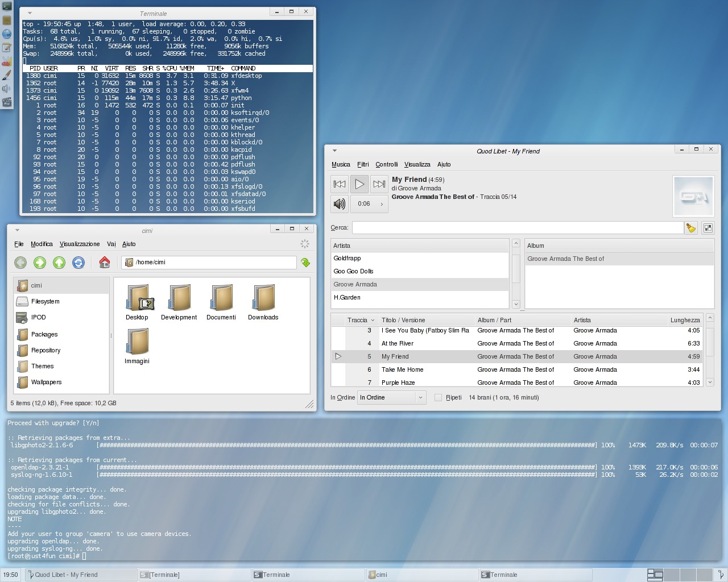Select the Take Me Home track row
The image size is (728, 582).
tap(516, 369)
